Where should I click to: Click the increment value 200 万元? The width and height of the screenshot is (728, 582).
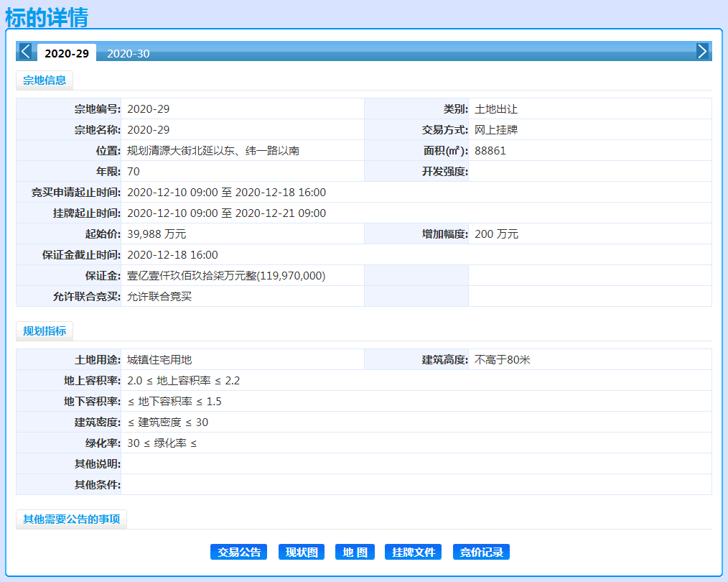tap(496, 234)
